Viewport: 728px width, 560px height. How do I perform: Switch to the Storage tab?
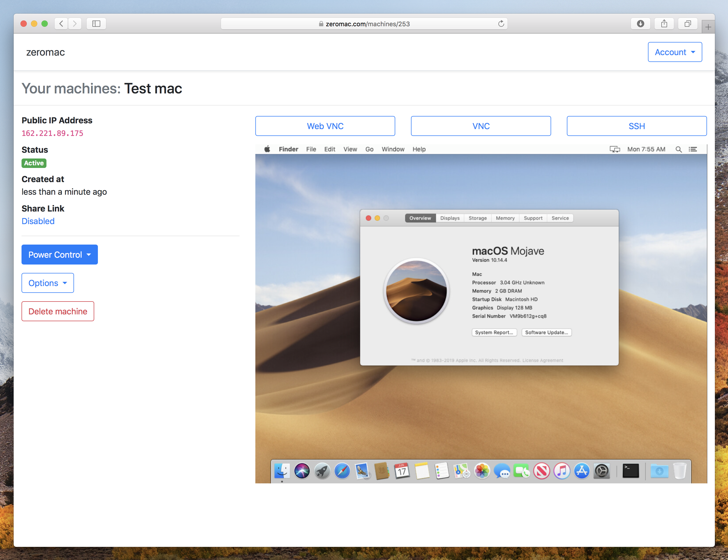(x=477, y=218)
